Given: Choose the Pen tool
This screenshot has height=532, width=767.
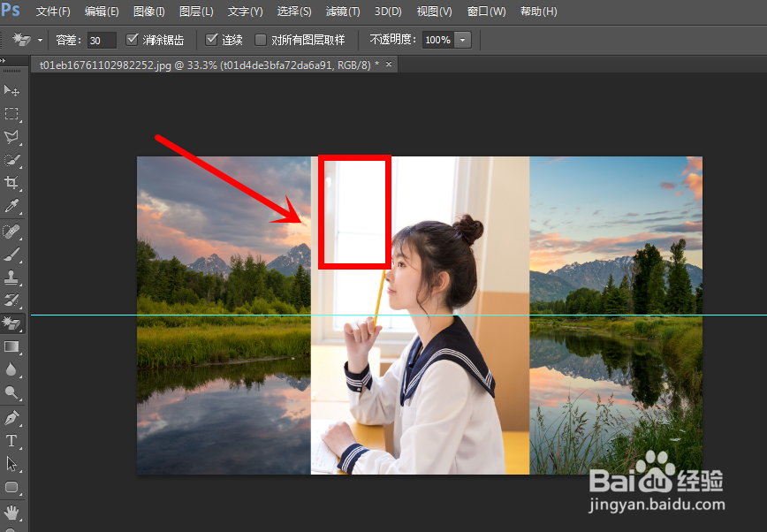Looking at the screenshot, I should [x=12, y=416].
